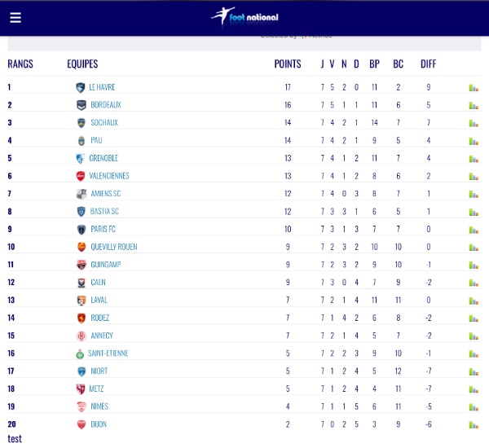Click the Metz club crest
Viewport: 489px width, 448px height.
pos(81,389)
